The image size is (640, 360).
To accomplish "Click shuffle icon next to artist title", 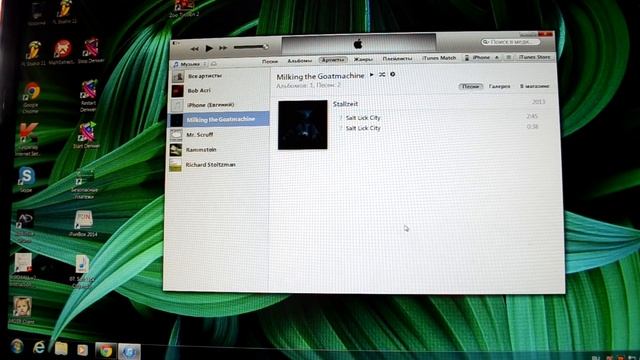I will (382, 74).
